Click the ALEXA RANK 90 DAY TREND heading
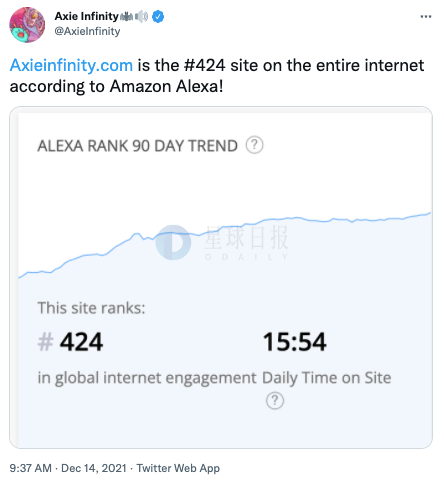The height and width of the screenshot is (485, 444). (138, 146)
